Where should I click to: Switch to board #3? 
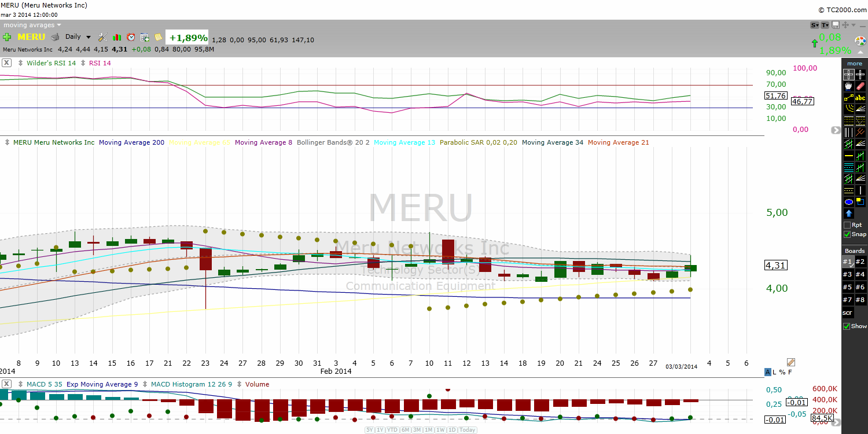(x=847, y=274)
